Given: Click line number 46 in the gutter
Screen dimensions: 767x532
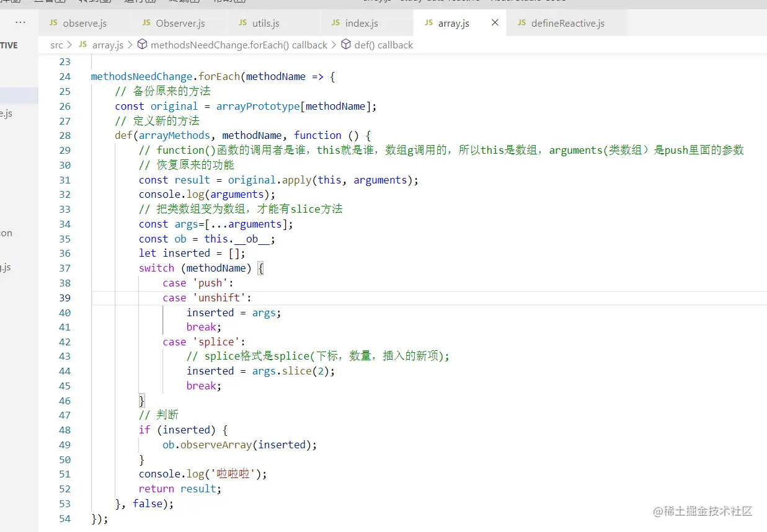Looking at the screenshot, I should pos(64,401).
